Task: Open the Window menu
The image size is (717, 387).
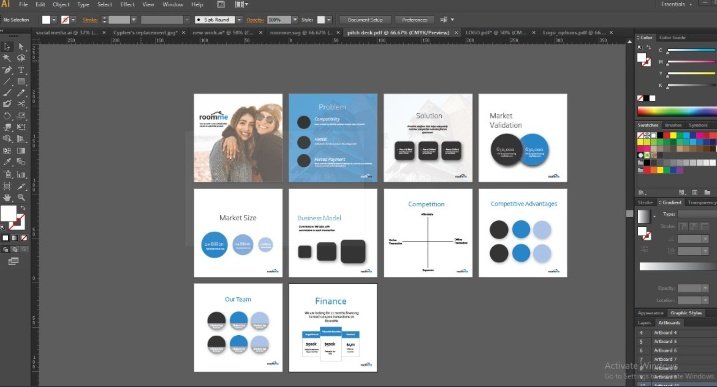Action: pos(172,5)
